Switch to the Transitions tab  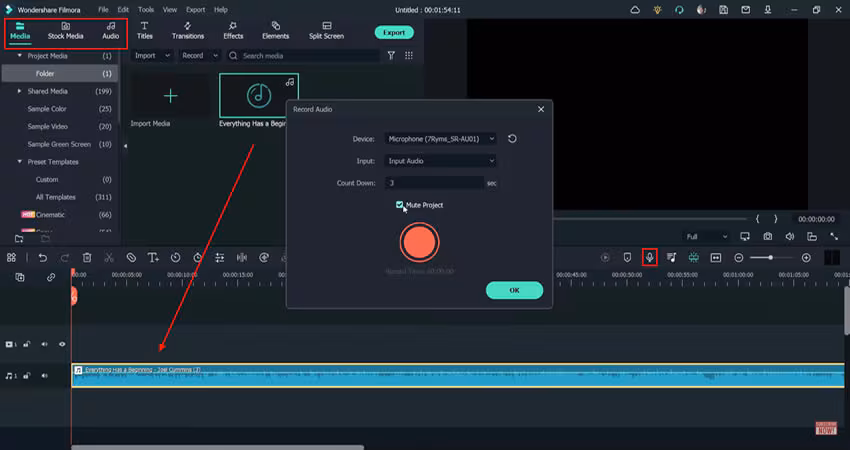(188, 31)
